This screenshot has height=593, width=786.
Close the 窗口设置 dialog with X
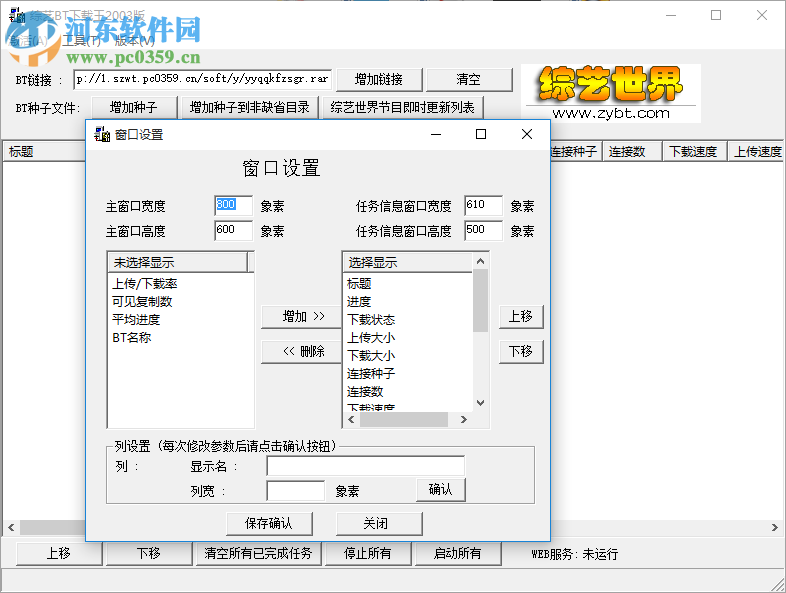point(527,134)
